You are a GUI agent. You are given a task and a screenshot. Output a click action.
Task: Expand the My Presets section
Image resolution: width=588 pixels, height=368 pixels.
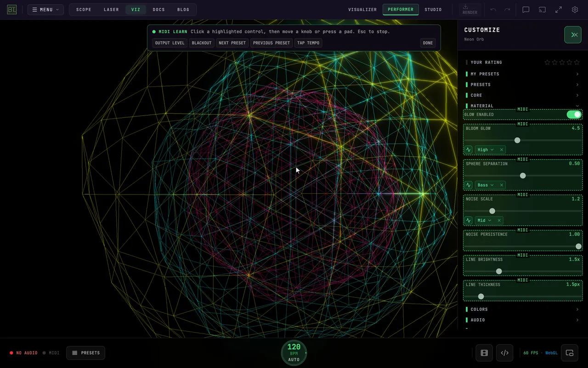[522, 74]
